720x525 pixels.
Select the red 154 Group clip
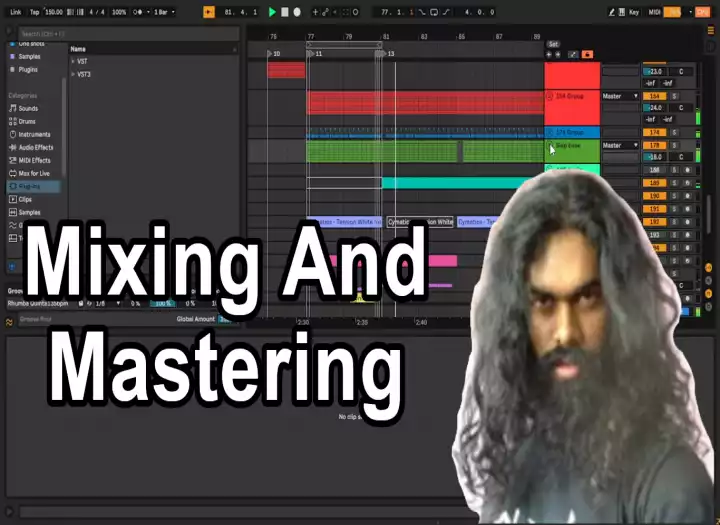[425, 102]
